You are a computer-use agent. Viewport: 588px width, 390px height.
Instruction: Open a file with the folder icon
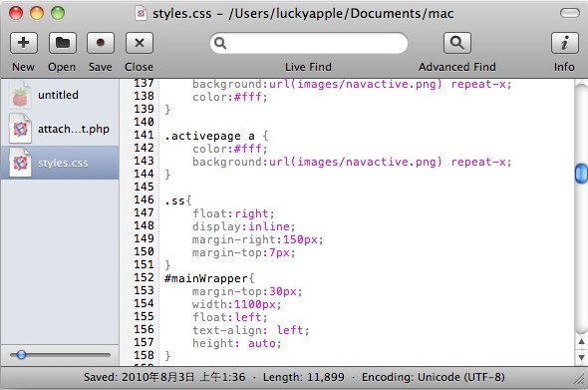click(x=62, y=43)
